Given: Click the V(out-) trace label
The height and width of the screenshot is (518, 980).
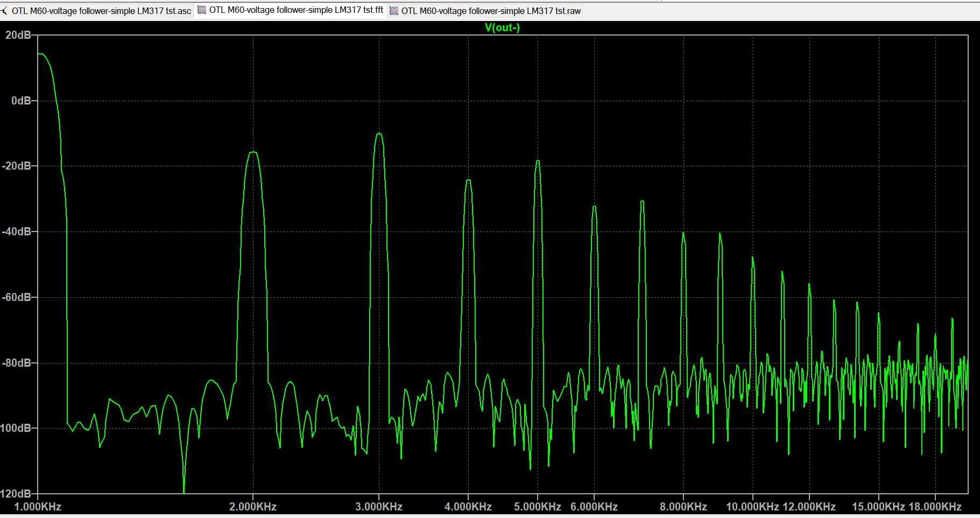Looking at the screenshot, I should tap(502, 27).
